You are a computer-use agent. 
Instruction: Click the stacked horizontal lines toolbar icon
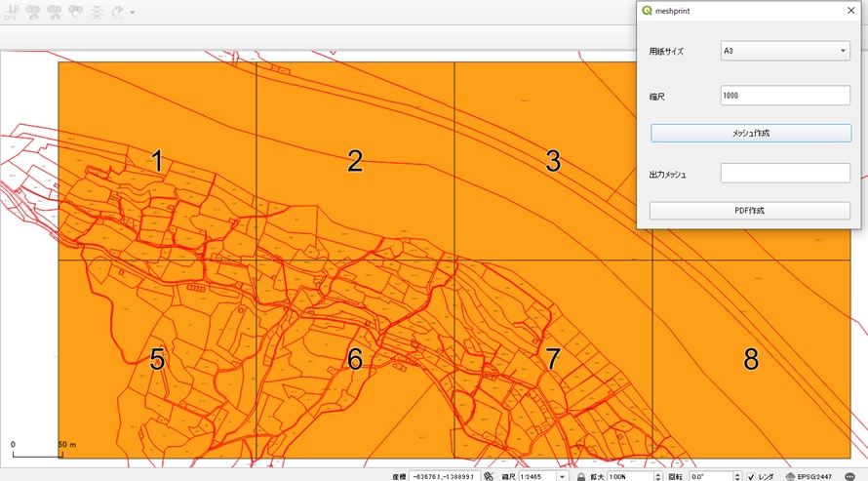(97, 12)
